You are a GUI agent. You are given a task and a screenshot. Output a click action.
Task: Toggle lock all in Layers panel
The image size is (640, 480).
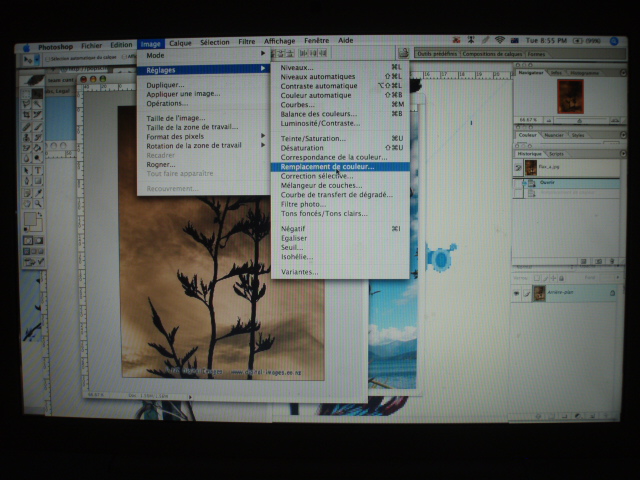[x=562, y=278]
